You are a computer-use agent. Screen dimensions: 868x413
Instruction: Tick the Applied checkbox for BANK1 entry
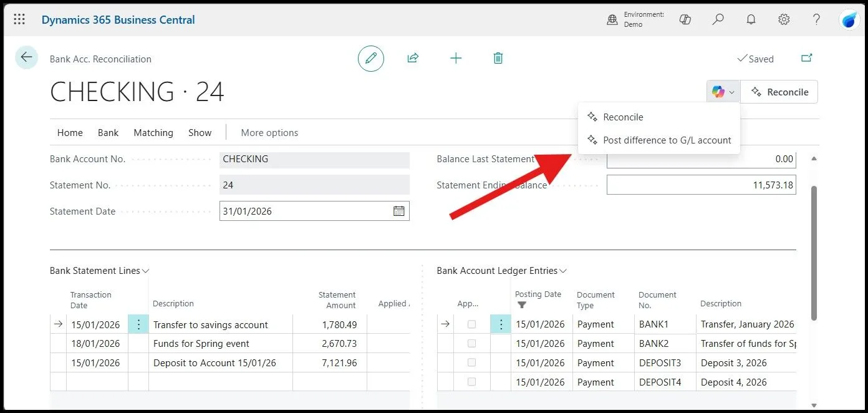(x=471, y=324)
